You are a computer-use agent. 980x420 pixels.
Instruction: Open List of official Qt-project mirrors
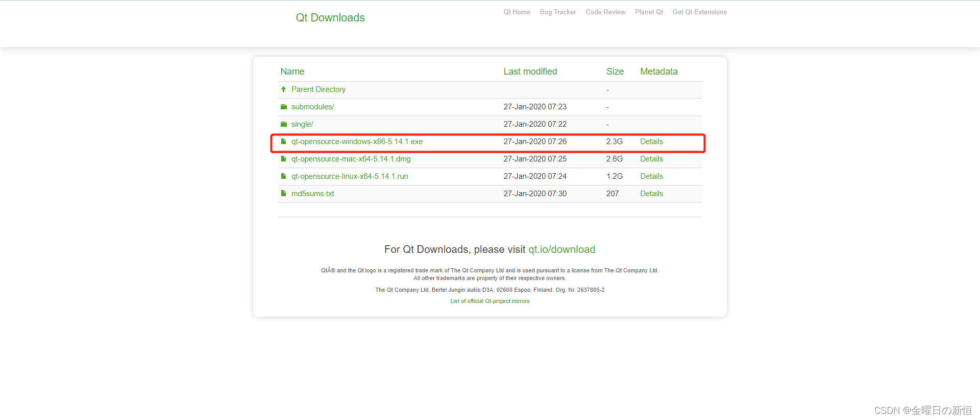point(489,301)
